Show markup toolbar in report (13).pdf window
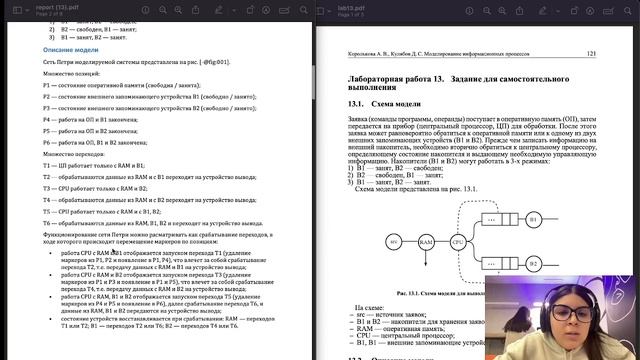 tap(266, 10)
